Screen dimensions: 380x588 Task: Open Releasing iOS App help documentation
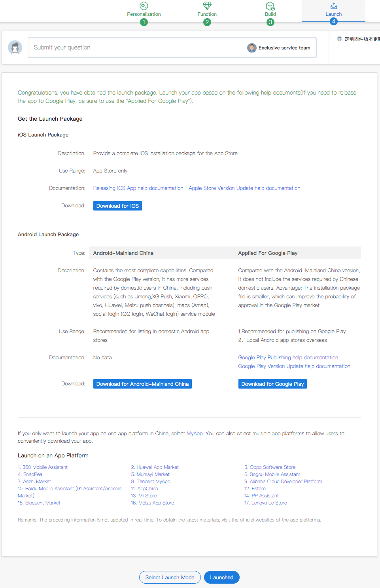click(x=138, y=188)
